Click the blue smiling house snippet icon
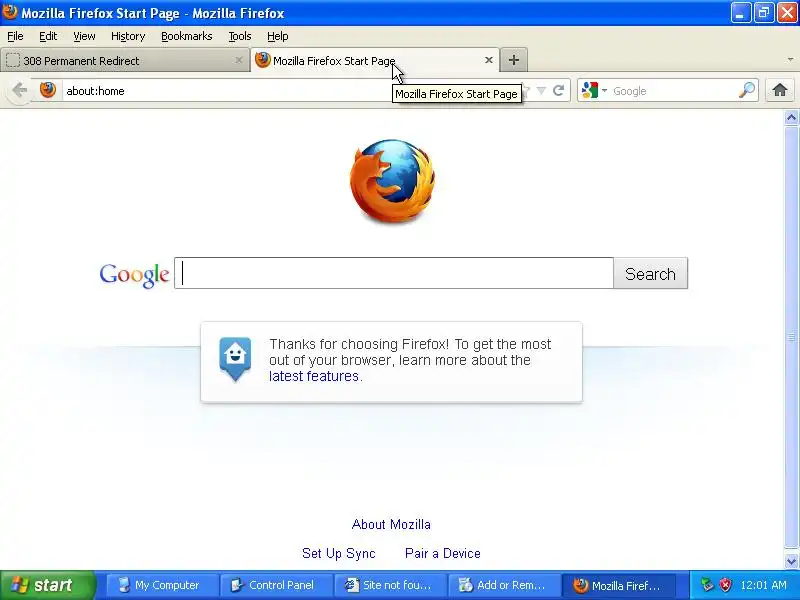Screen dimensions: 800x600 [x=235, y=359]
